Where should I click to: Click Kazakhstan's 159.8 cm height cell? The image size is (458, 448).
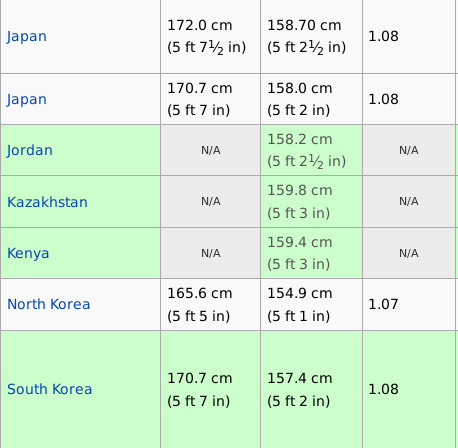tap(311, 202)
